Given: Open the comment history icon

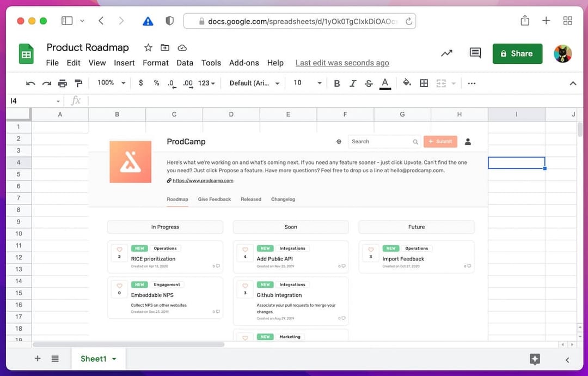Looking at the screenshot, I should coord(475,53).
